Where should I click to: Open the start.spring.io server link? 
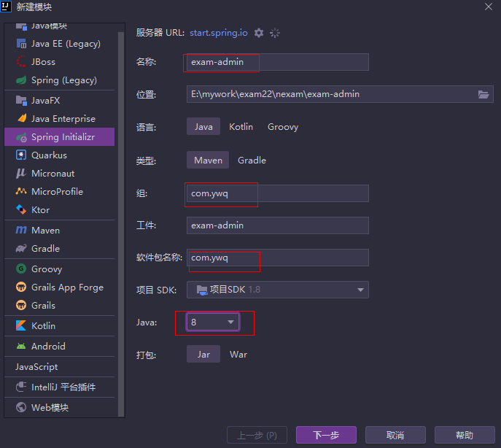tap(219, 33)
